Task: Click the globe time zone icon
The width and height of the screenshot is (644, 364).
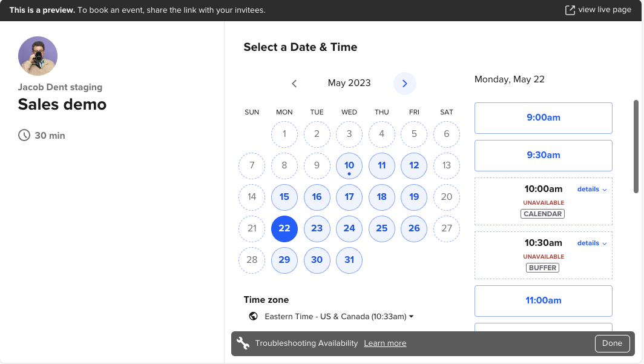Action: pyautogui.click(x=254, y=316)
